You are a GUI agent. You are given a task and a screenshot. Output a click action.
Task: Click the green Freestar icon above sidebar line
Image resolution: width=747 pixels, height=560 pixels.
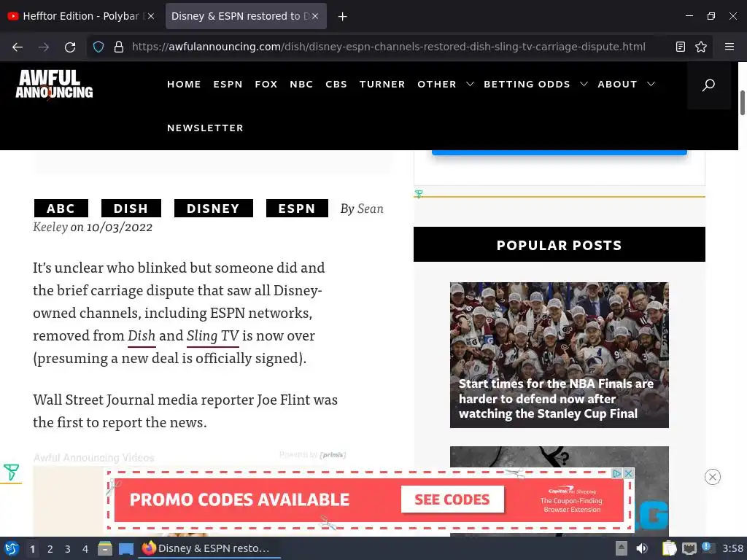pyautogui.click(x=418, y=194)
